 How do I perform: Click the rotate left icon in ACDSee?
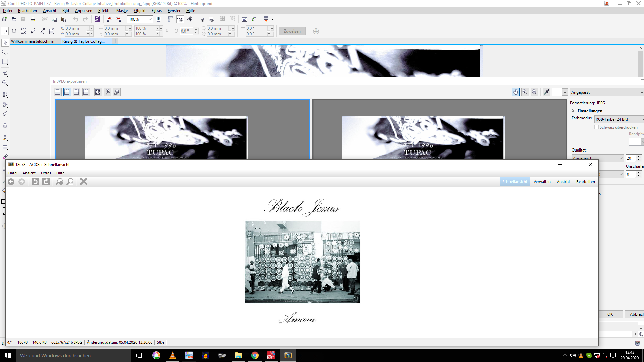point(35,182)
